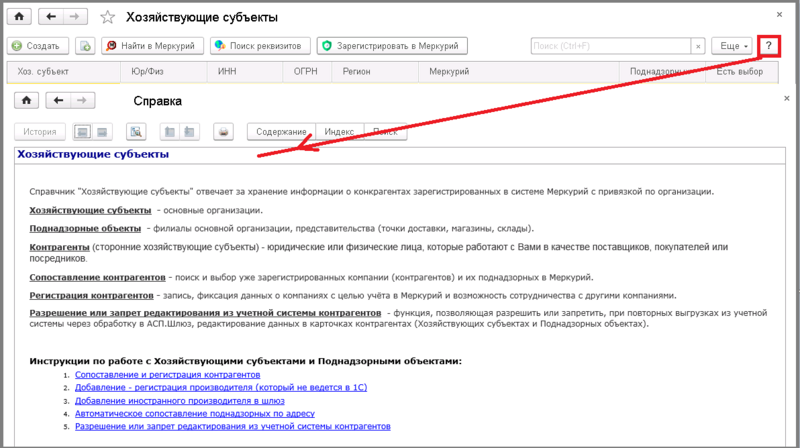800x448 pixels.
Task: Click the print icon in the help toolbar
Action: (225, 131)
